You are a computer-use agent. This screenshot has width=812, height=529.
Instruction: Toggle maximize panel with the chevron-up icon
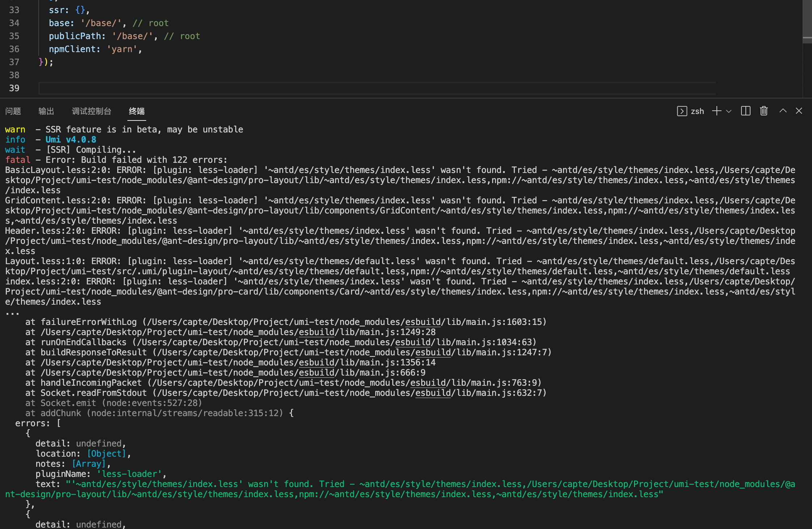pos(783,111)
